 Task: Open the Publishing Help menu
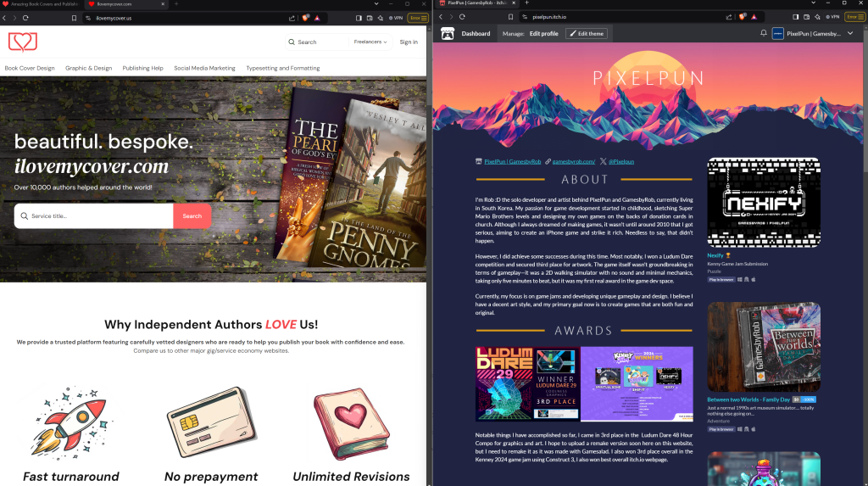tap(142, 68)
